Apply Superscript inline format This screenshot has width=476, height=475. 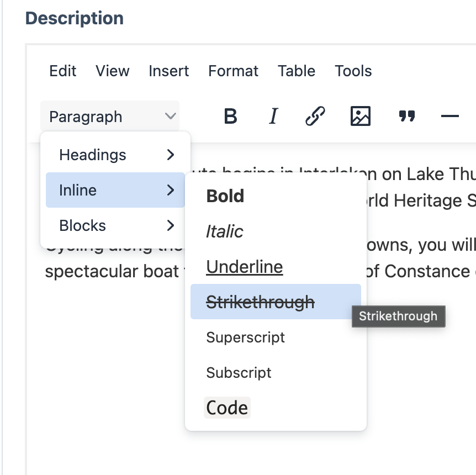click(246, 337)
